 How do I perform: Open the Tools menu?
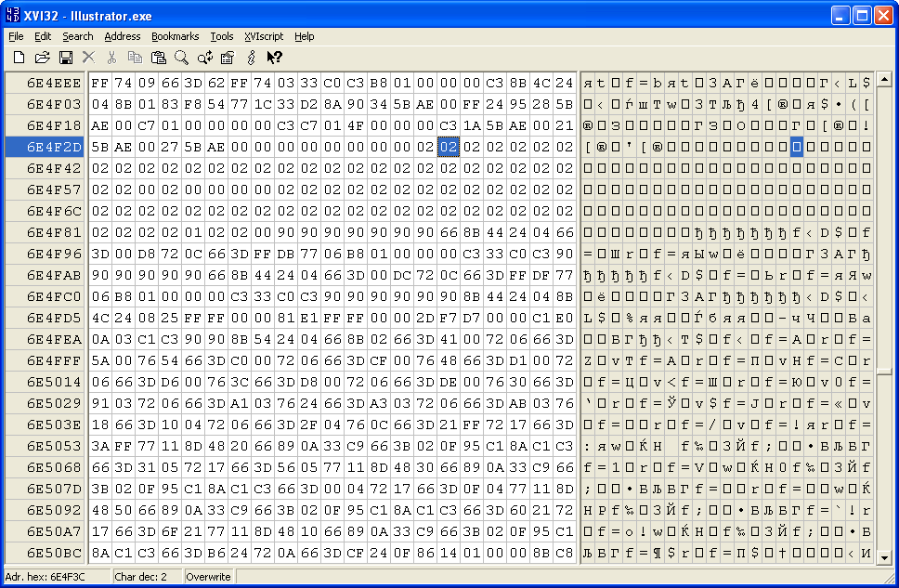pyautogui.click(x=221, y=36)
